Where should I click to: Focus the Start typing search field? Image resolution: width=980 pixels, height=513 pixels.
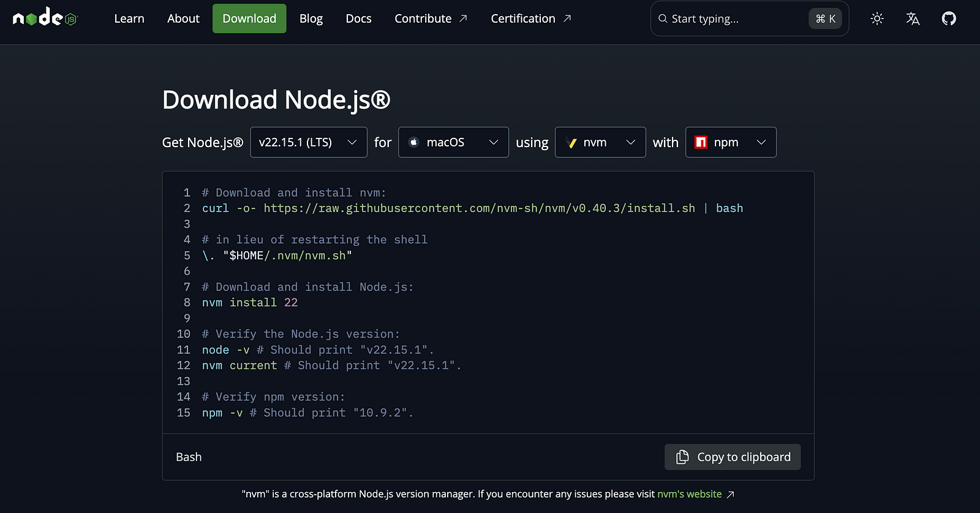(750, 18)
